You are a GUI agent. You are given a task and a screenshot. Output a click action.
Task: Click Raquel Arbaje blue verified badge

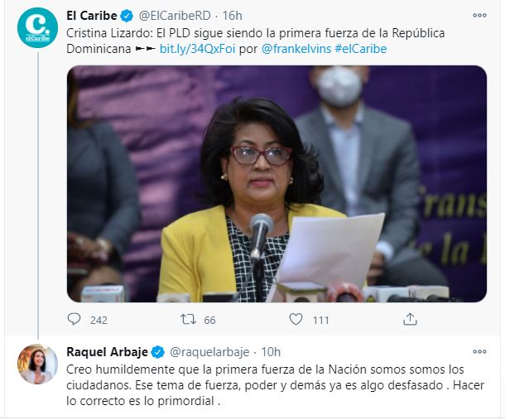158,352
